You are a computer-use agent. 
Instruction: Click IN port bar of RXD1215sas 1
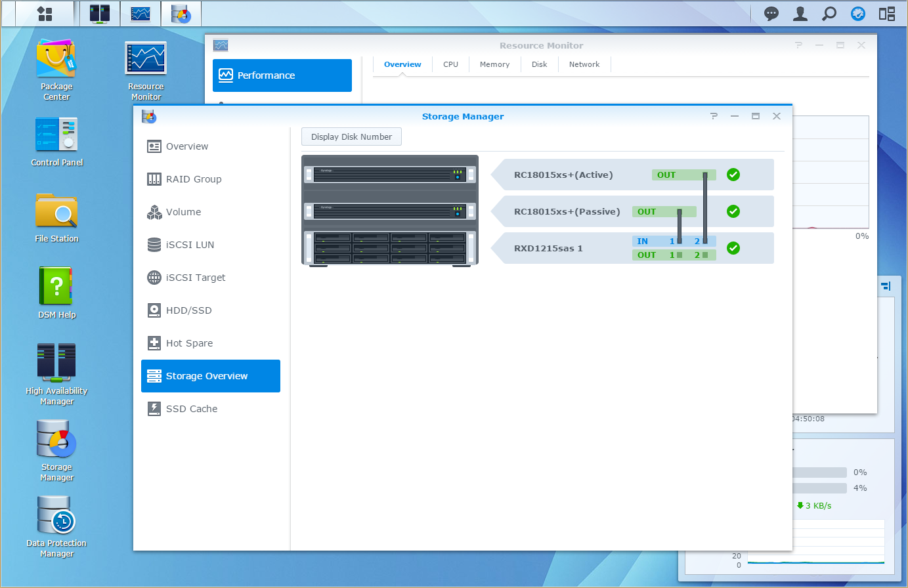674,241
